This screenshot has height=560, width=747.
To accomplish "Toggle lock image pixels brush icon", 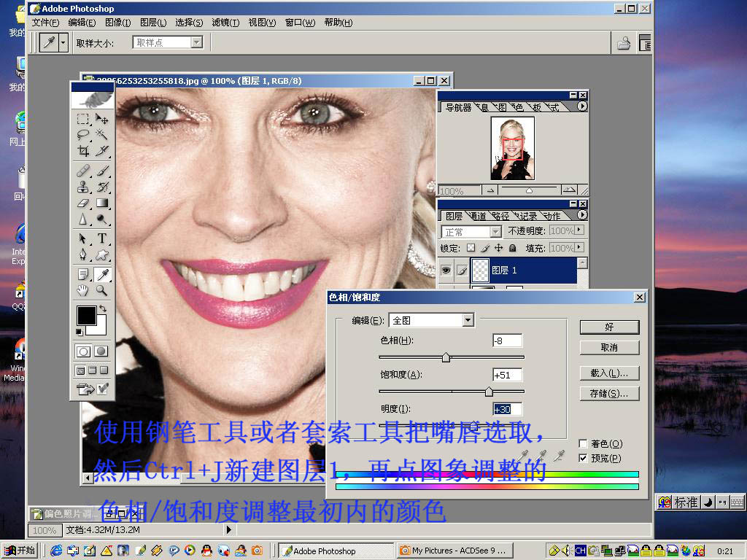I will (484, 248).
